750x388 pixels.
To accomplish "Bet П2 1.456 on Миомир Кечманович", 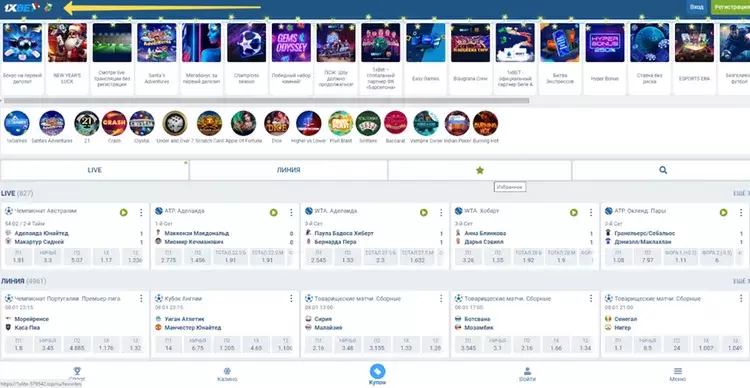I will (x=197, y=257).
